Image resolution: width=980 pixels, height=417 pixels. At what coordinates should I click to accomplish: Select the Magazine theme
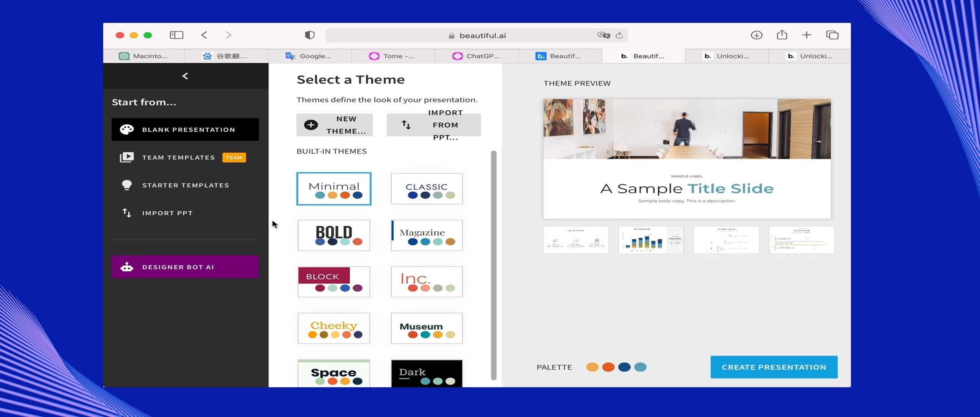coord(427,235)
